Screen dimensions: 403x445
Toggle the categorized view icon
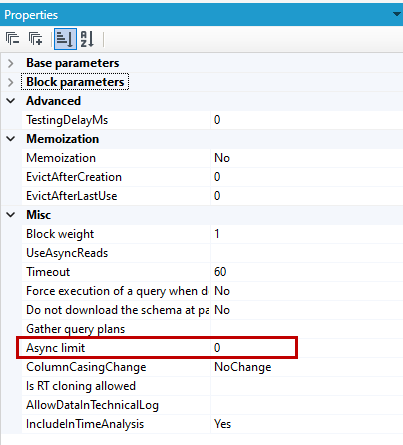click(65, 39)
